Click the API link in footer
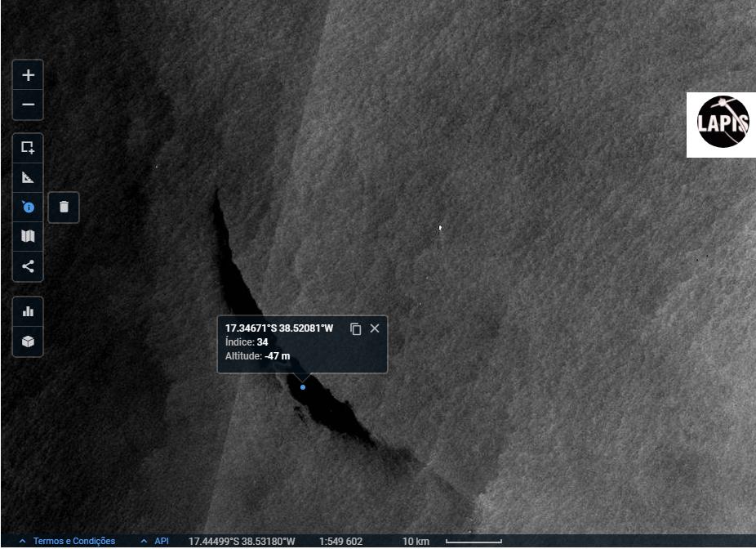 click(162, 542)
